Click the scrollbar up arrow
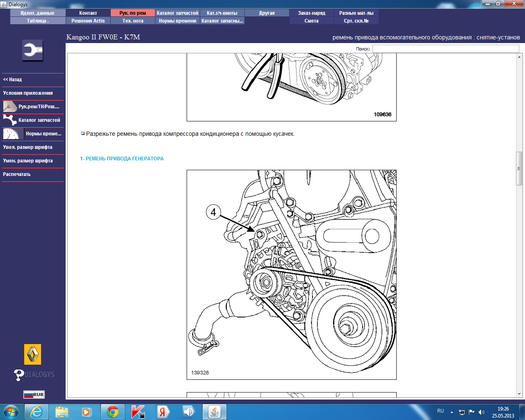The height and width of the screenshot is (420, 525). coord(519,56)
